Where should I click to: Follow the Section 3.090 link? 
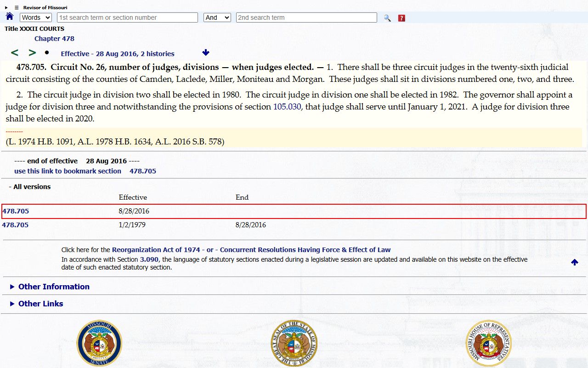149,259
